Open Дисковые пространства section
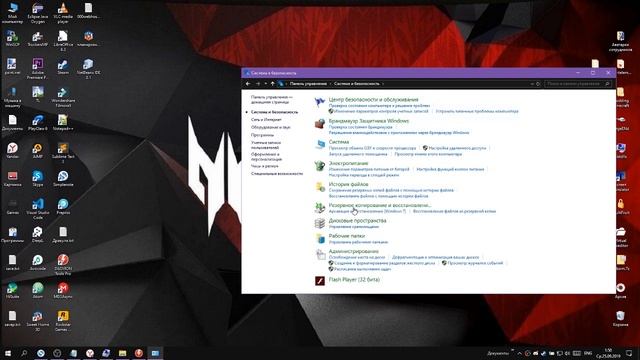 357,220
